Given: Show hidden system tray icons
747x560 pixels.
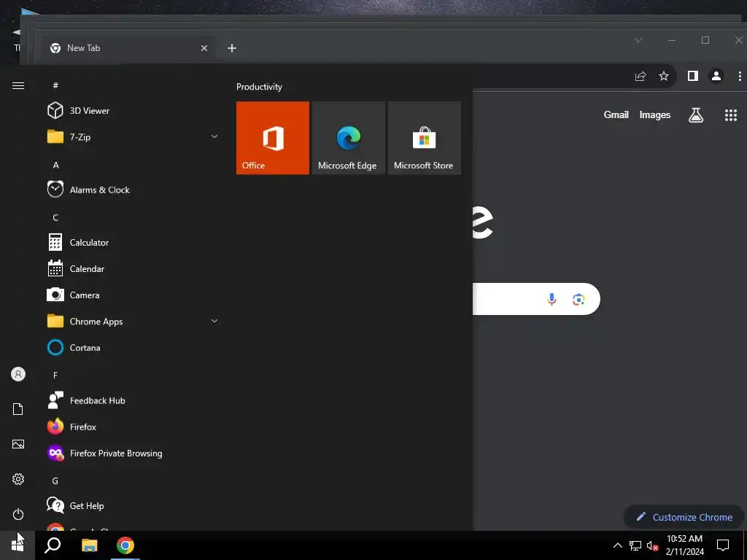Looking at the screenshot, I should [x=617, y=545].
